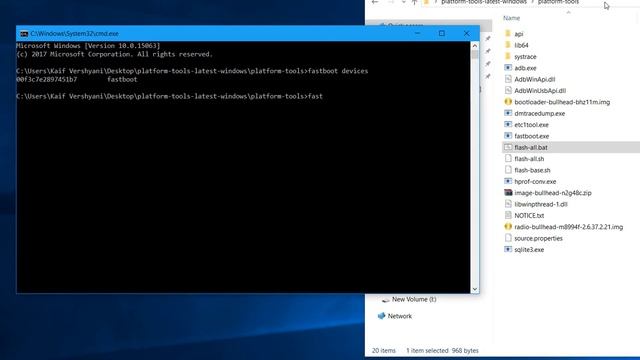640x360 pixels.
Task: Select the AdbWinApi.dll file name
Action: tap(535, 80)
